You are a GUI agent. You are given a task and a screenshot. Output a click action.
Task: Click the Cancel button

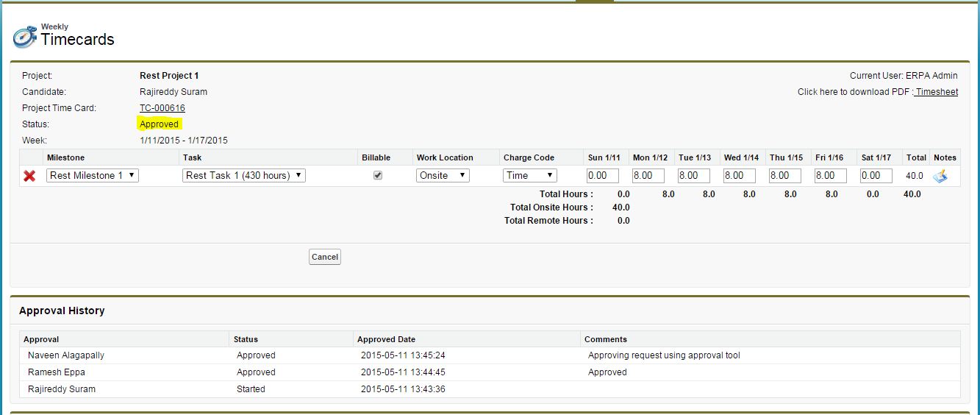click(x=325, y=257)
